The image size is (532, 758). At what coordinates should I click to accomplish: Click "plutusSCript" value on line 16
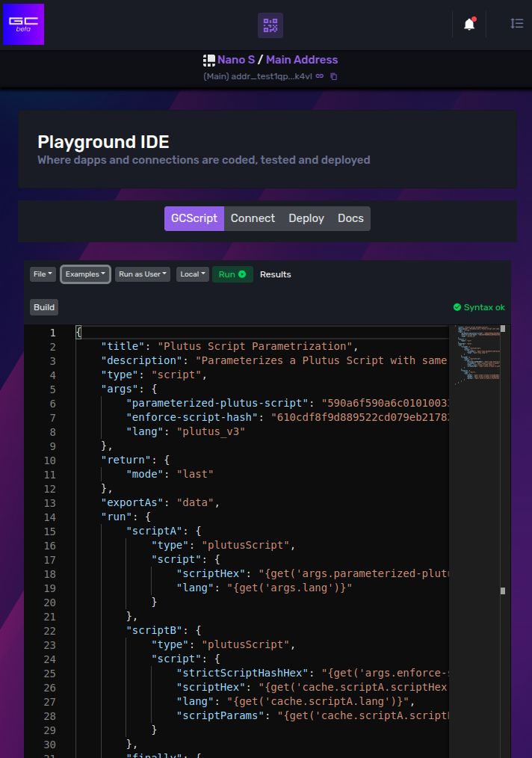coord(246,545)
